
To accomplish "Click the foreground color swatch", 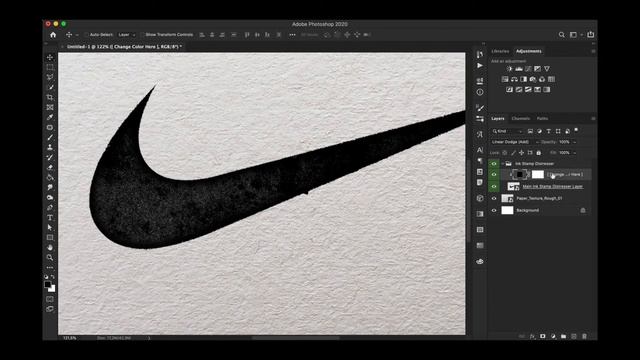I will (48, 284).
